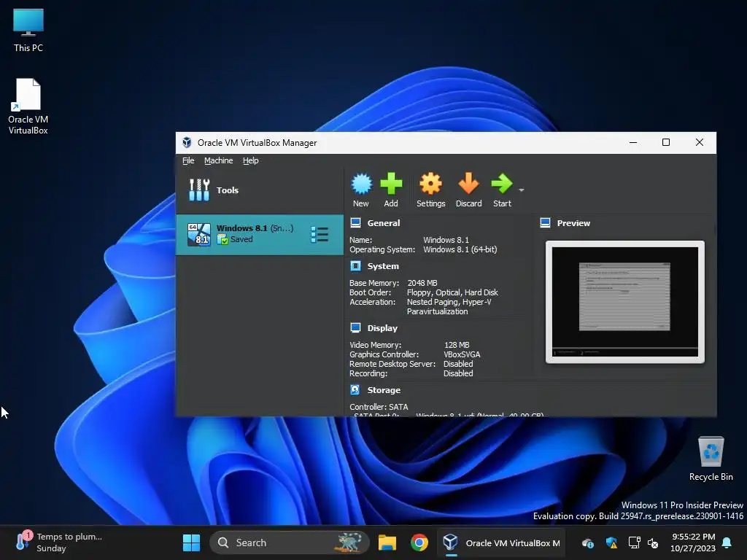Open This PC desktop icon

(28, 31)
